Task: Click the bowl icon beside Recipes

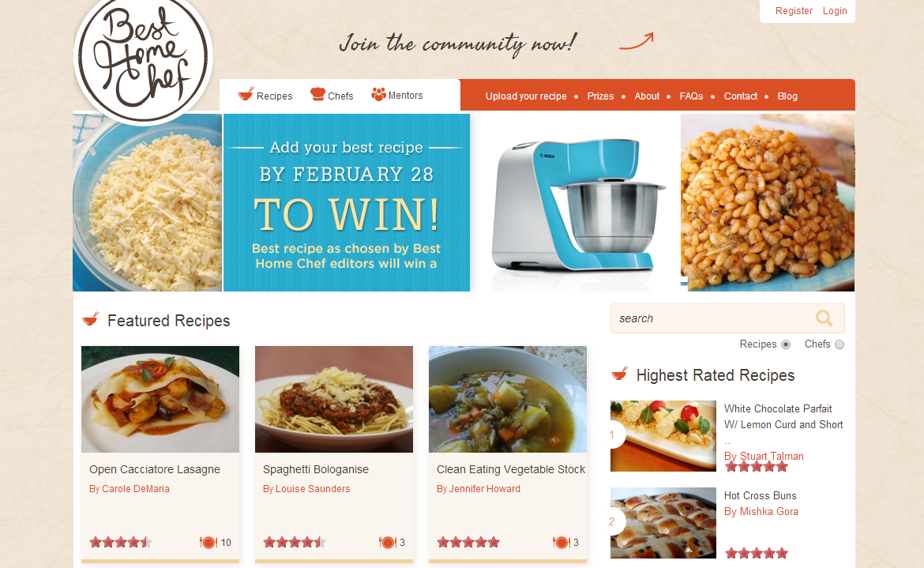Action: click(x=246, y=94)
